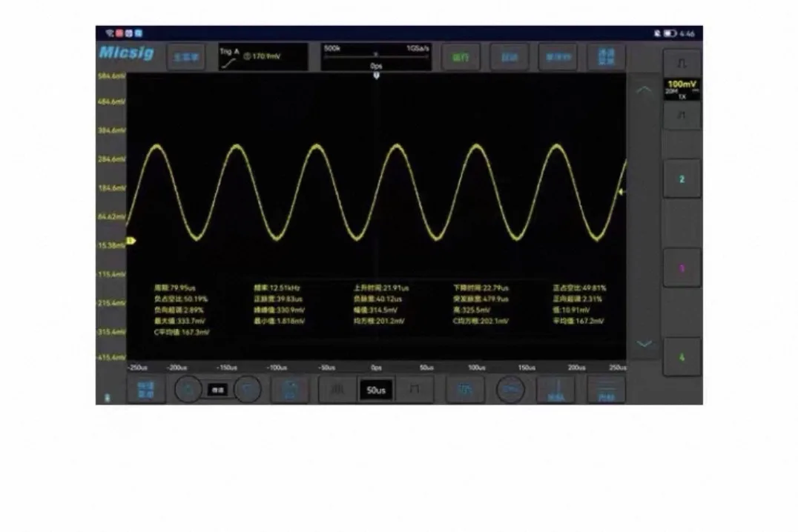This screenshot has width=798, height=532.
Task: Turn on channel 4 (green)
Action: (x=682, y=357)
